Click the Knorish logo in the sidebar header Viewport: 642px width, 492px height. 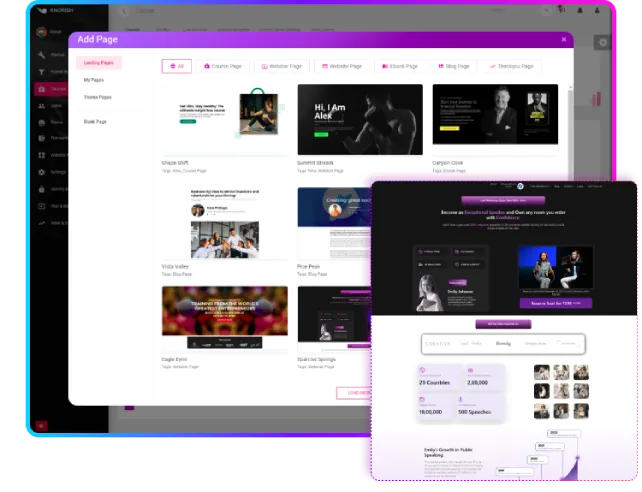click(54, 10)
